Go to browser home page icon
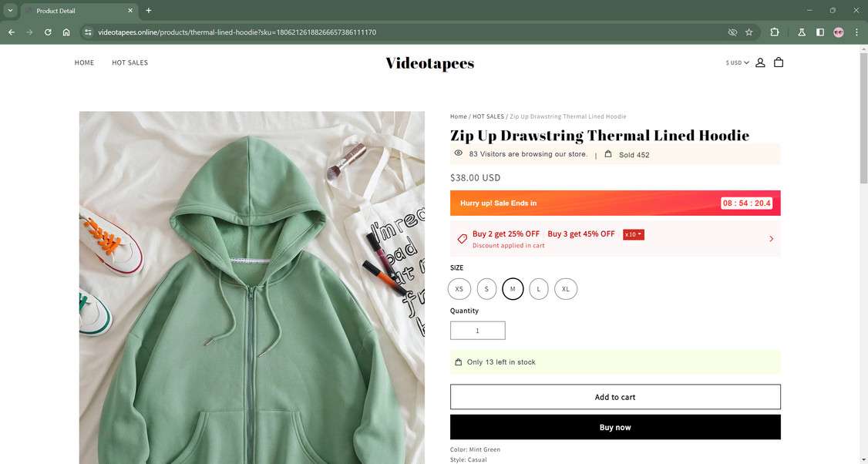This screenshot has width=868, height=464. 66,32
